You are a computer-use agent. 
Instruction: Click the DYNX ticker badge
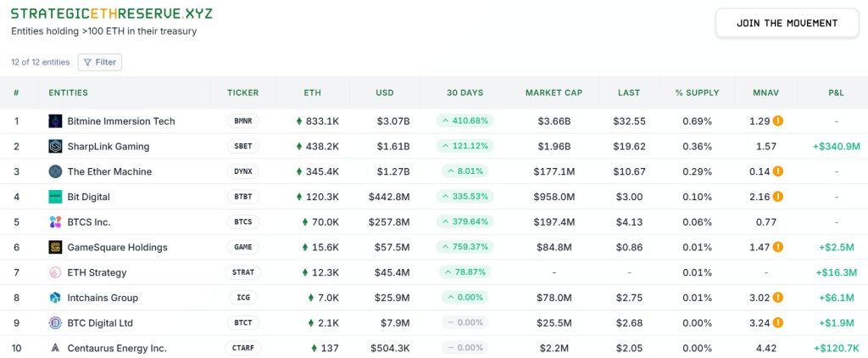point(243,171)
